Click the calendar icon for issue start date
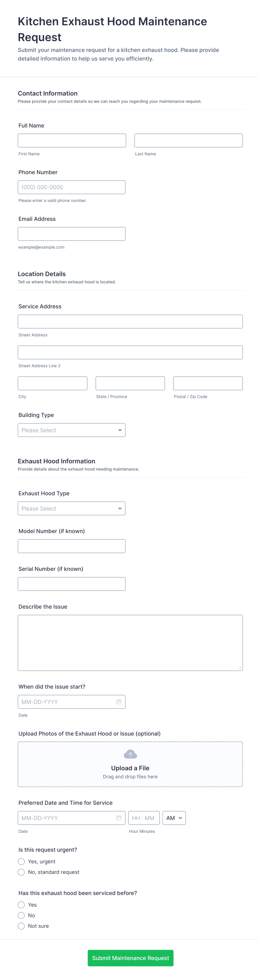Image resolution: width=258 pixels, height=980 pixels. (x=118, y=702)
